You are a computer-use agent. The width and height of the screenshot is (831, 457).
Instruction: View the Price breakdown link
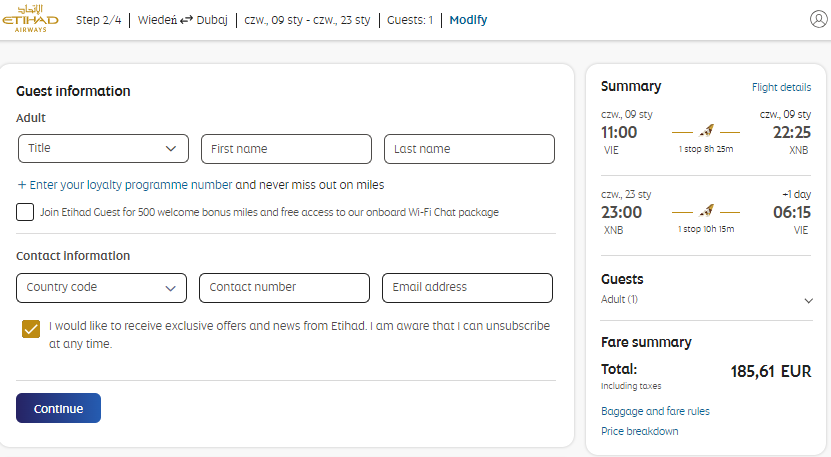coord(640,431)
